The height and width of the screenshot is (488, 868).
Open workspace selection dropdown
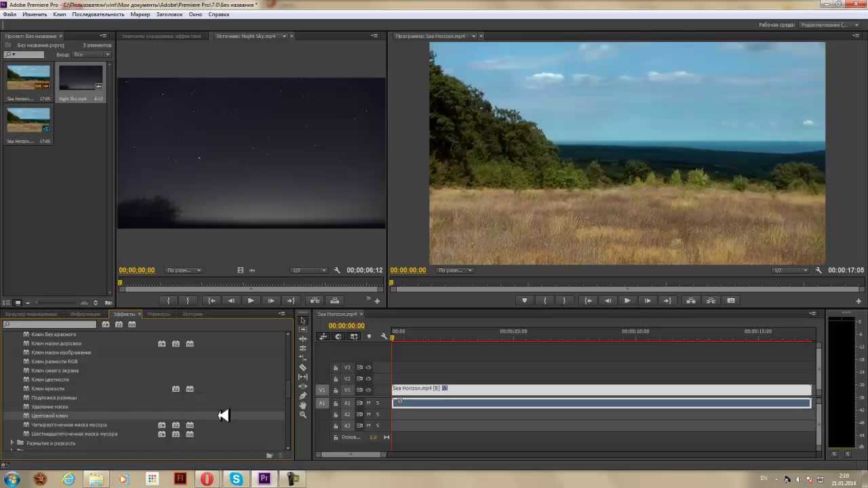click(829, 25)
